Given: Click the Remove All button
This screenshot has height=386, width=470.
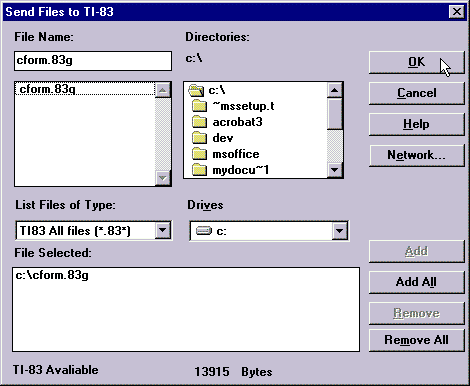Looking at the screenshot, I should point(416,340).
